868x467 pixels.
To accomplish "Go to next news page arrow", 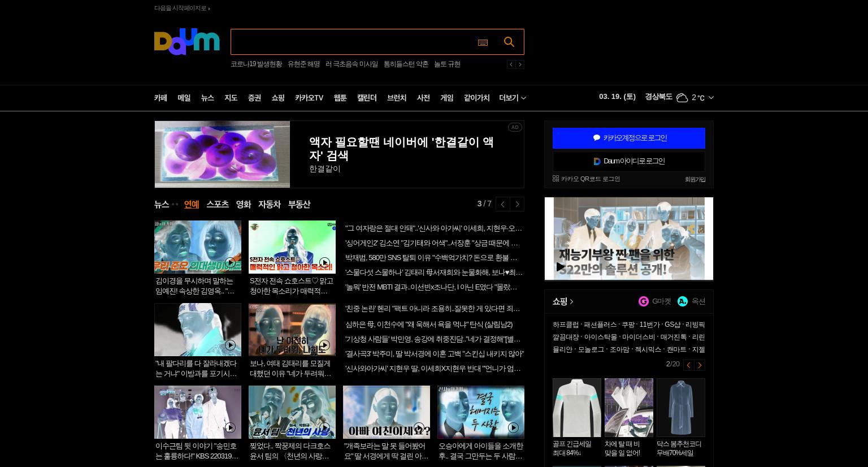I will (x=517, y=204).
